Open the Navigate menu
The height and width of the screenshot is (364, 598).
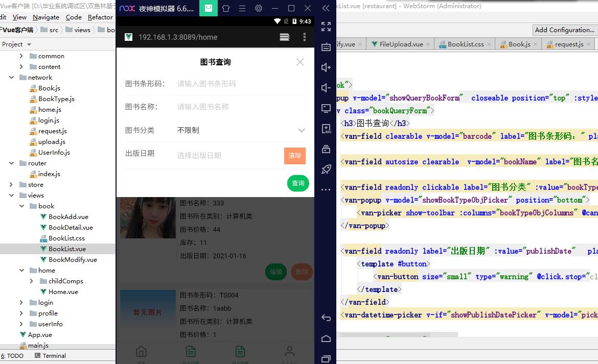(x=46, y=17)
